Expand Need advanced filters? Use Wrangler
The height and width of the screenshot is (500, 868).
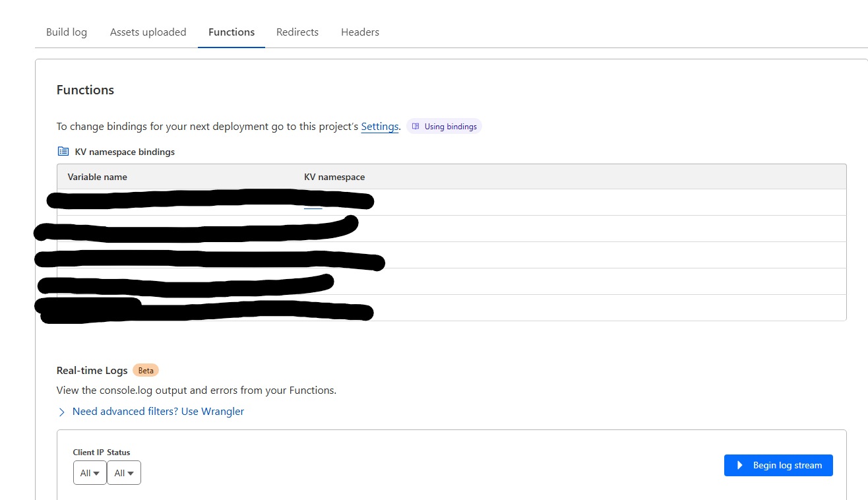(152, 412)
